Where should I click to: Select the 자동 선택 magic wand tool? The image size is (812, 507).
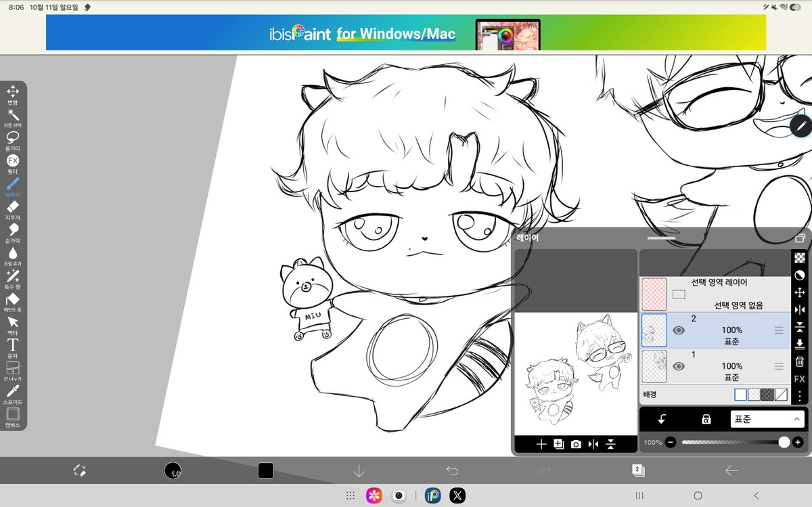[13, 117]
